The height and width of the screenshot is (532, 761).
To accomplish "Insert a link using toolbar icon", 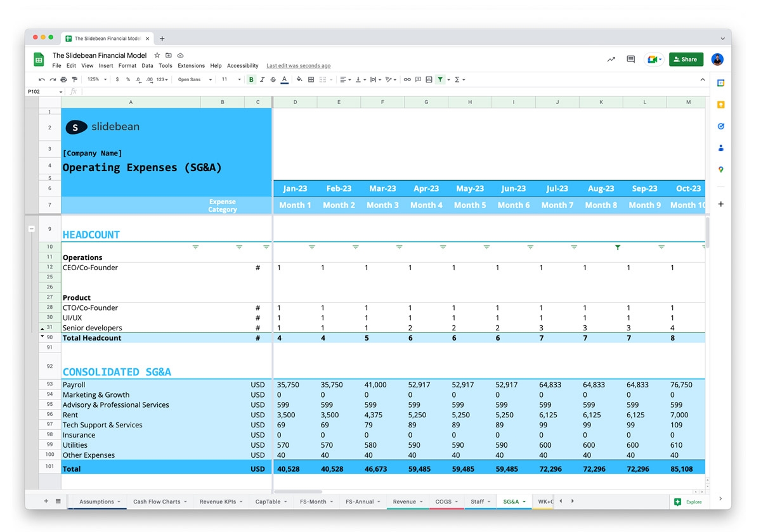I will pyautogui.click(x=407, y=80).
